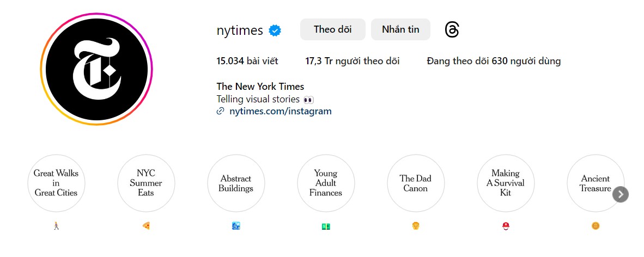Open the Threads icon link
This screenshot has height=257, width=644.
coord(452,29)
